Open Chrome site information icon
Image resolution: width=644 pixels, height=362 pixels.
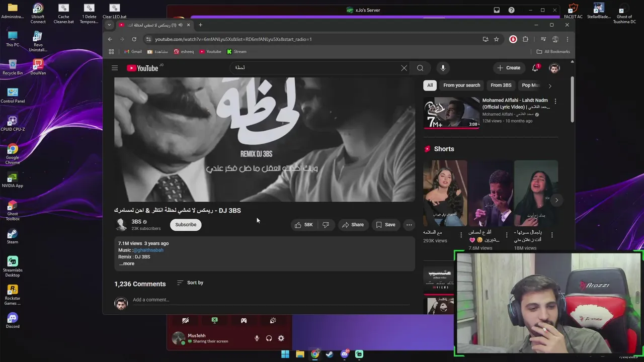[x=148, y=39]
